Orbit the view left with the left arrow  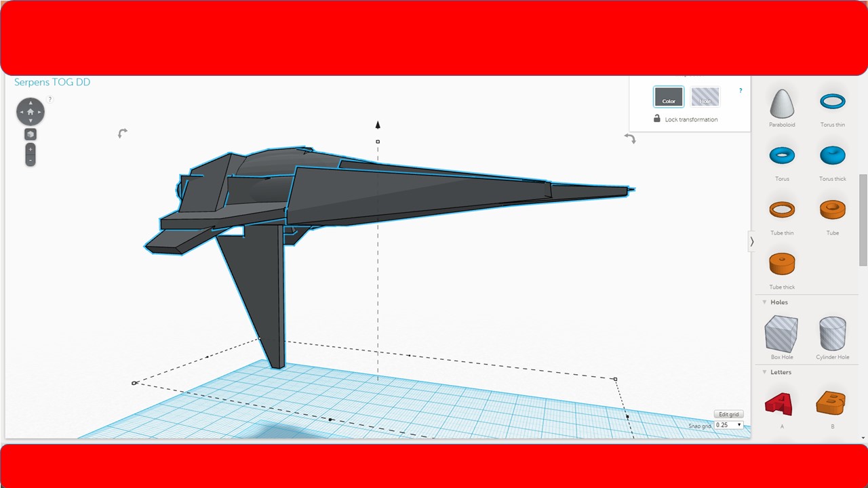pos(22,112)
